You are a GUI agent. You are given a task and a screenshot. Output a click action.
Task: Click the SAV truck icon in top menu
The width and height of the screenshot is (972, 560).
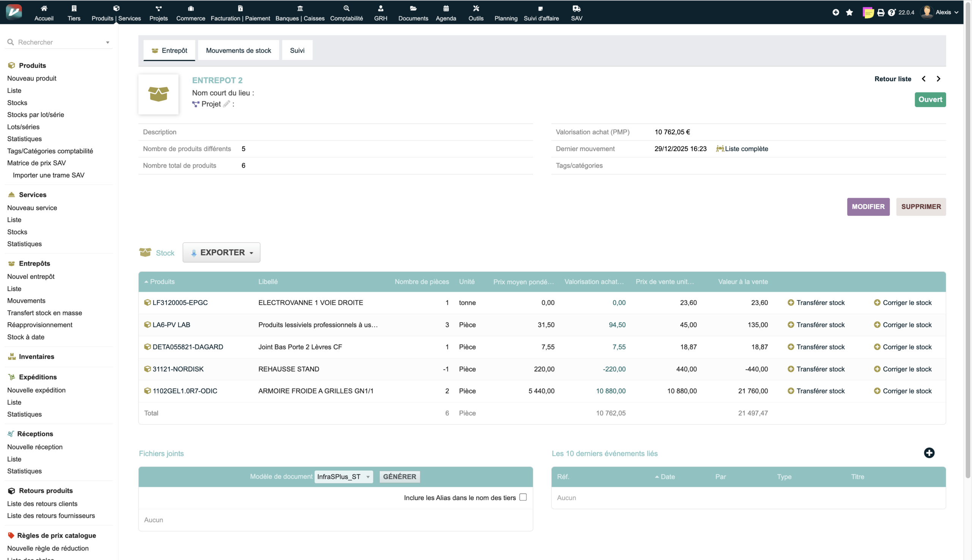(576, 8)
